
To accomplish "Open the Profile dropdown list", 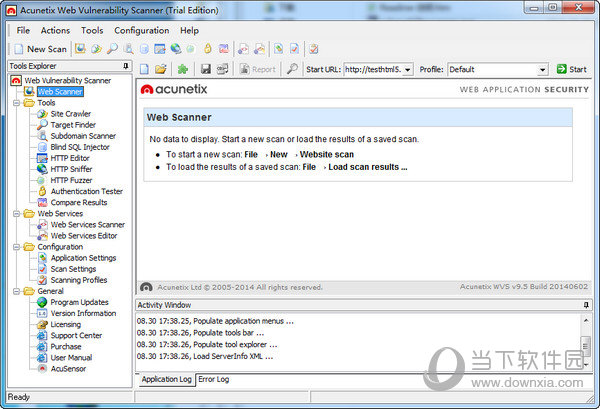I will click(542, 70).
